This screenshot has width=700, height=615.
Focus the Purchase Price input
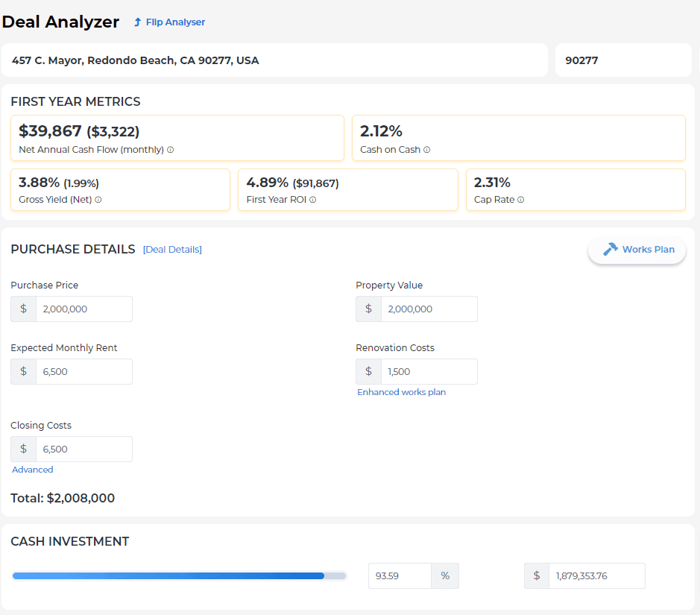(x=84, y=309)
